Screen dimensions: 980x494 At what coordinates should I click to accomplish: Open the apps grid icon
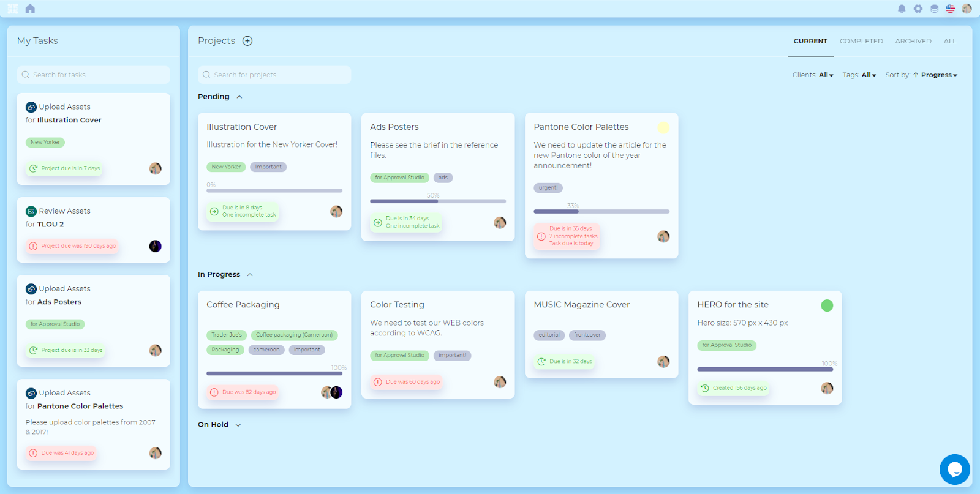13,9
